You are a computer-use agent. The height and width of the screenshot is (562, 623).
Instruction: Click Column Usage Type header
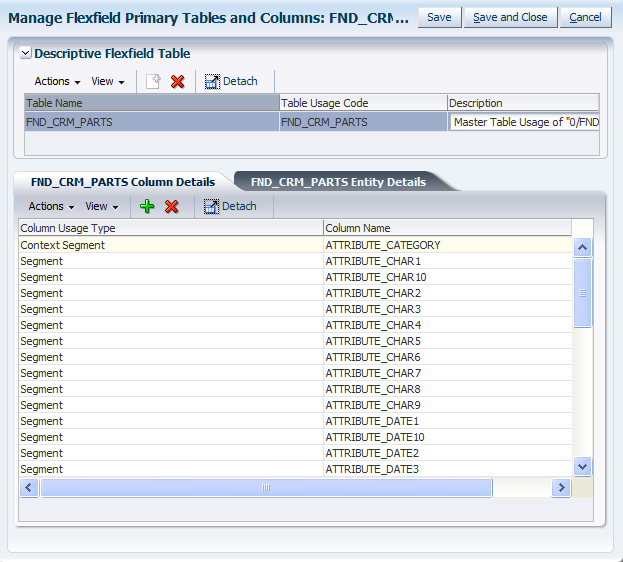coord(171,228)
